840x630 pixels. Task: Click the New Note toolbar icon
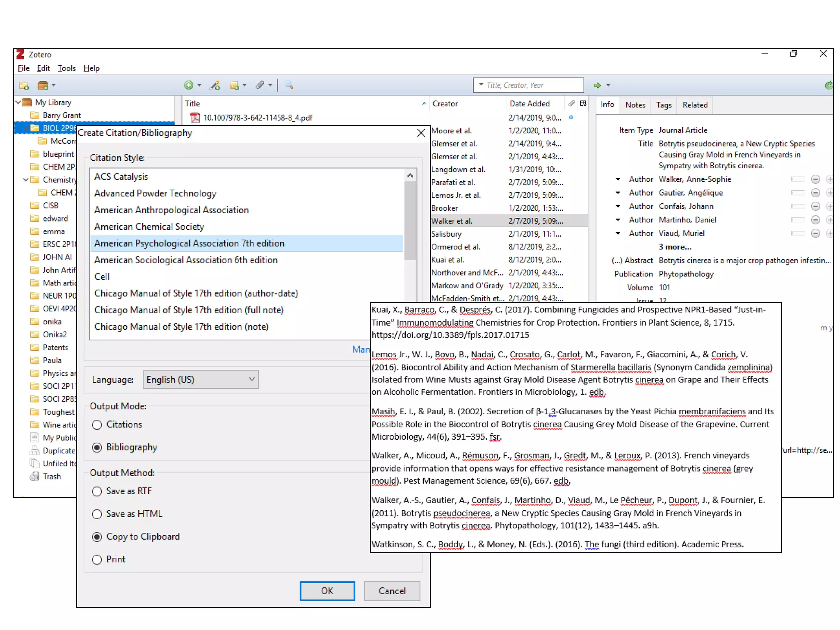(x=235, y=85)
